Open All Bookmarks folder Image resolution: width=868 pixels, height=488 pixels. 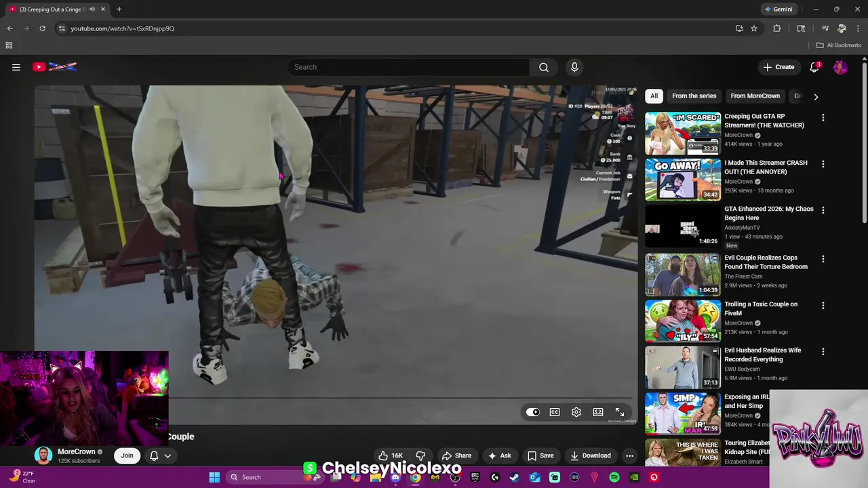tap(839, 45)
